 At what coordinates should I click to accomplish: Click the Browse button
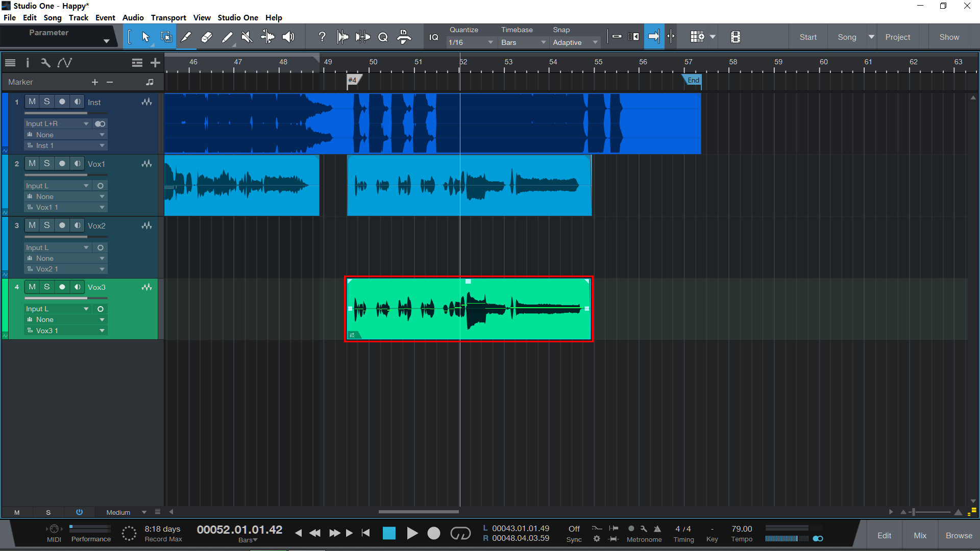coord(959,535)
